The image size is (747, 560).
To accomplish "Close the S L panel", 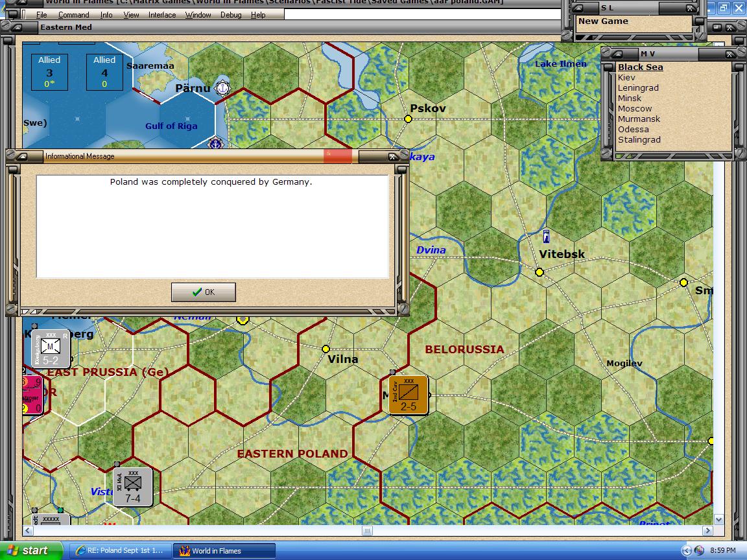I will (689, 8).
